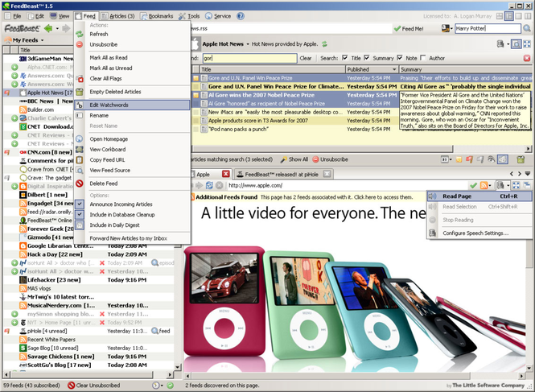The image size is (535, 392).
Task: Click the Lifehacker feed icon
Action: click(23, 280)
